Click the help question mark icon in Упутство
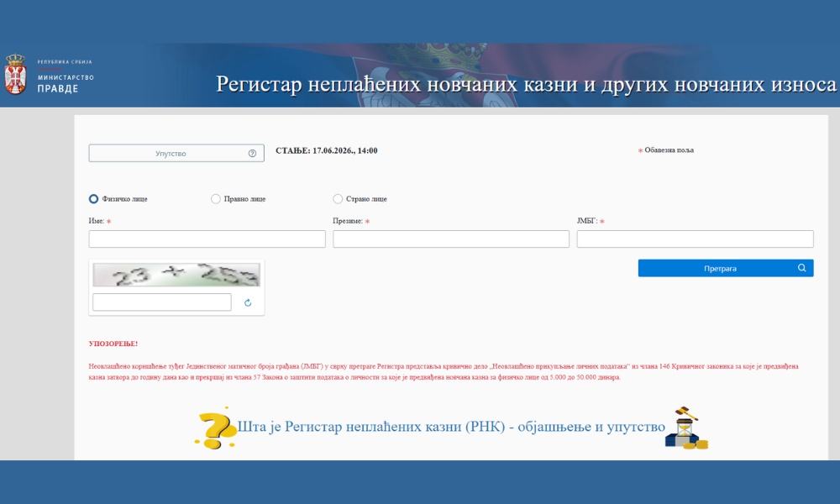Viewport: 840px width, 504px height. coord(252,153)
